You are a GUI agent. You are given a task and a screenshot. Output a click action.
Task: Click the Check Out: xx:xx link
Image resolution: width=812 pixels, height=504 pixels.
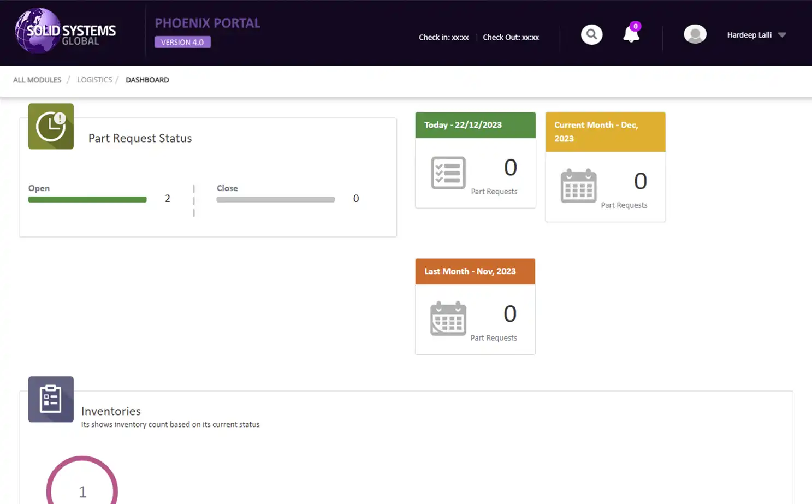[510, 38]
